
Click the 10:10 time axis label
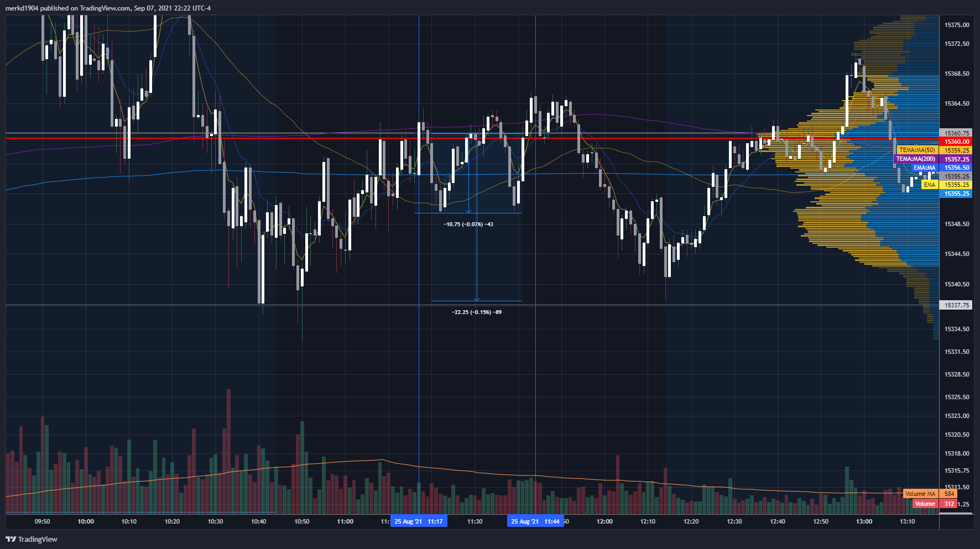pos(129,521)
